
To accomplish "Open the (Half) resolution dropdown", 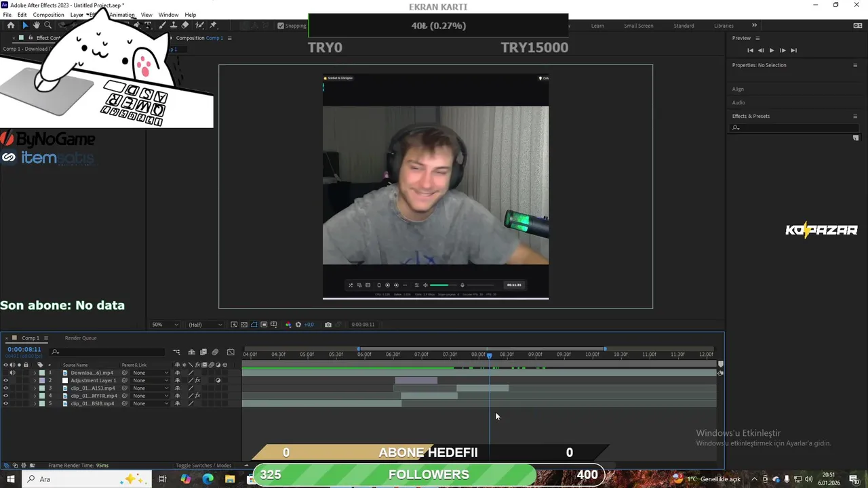I will click(x=205, y=325).
